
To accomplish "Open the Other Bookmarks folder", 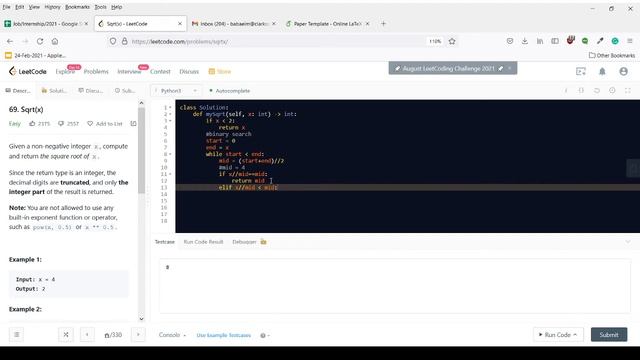I will tap(612, 55).
